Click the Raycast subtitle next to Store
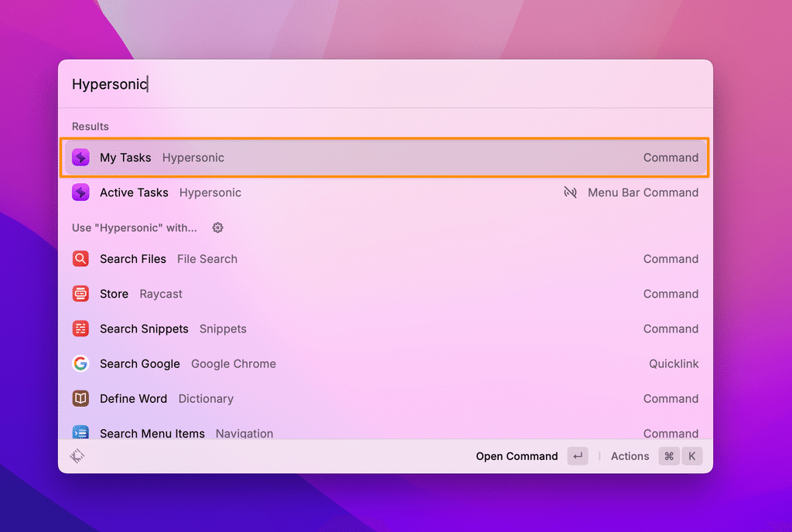Screen dimensions: 792x532 point(161,294)
